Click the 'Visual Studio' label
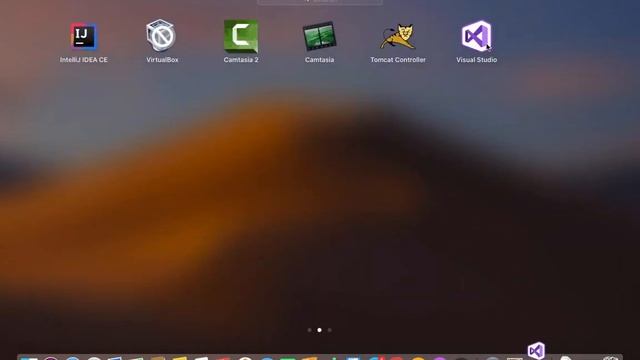This screenshot has width=640, height=360. pos(476,60)
